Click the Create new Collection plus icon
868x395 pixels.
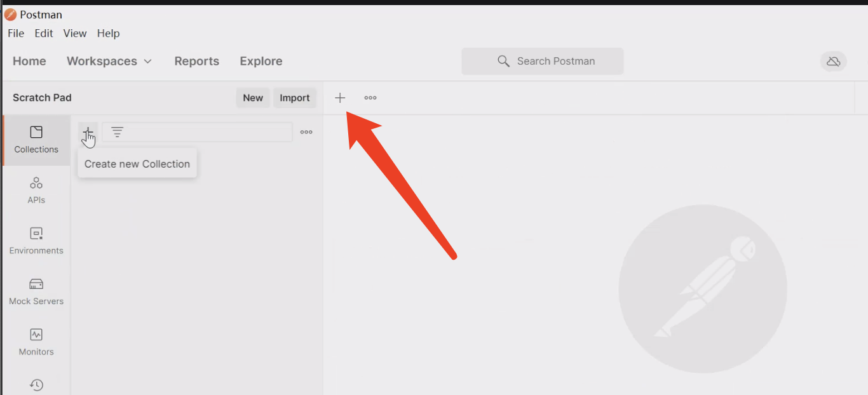(x=88, y=132)
